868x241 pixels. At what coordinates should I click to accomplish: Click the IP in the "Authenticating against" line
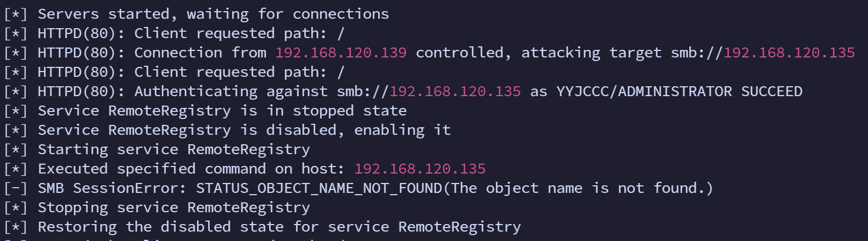[x=455, y=91]
